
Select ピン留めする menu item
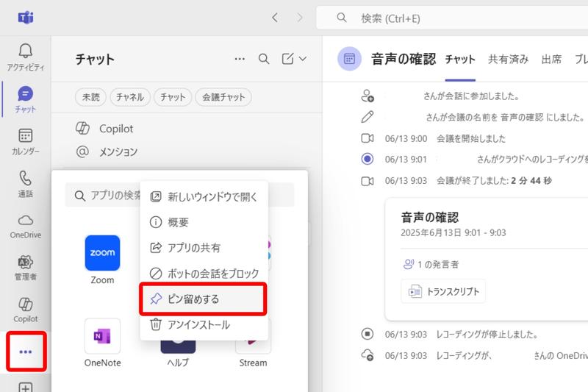(x=203, y=299)
